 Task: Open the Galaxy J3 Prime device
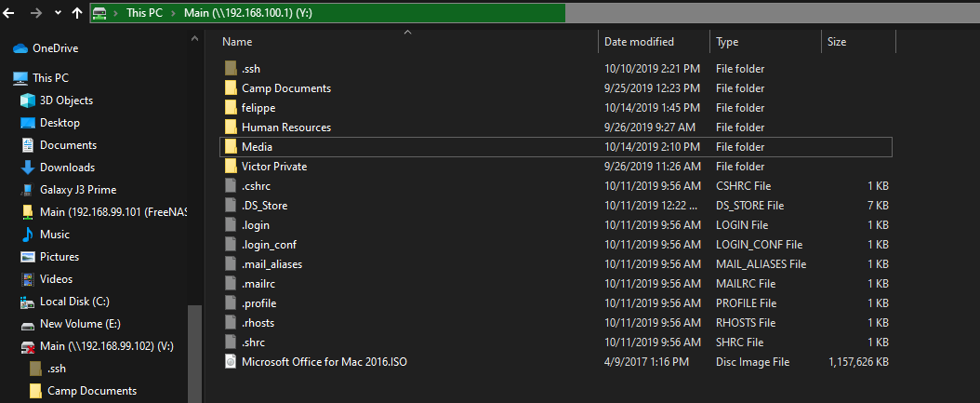(77, 190)
